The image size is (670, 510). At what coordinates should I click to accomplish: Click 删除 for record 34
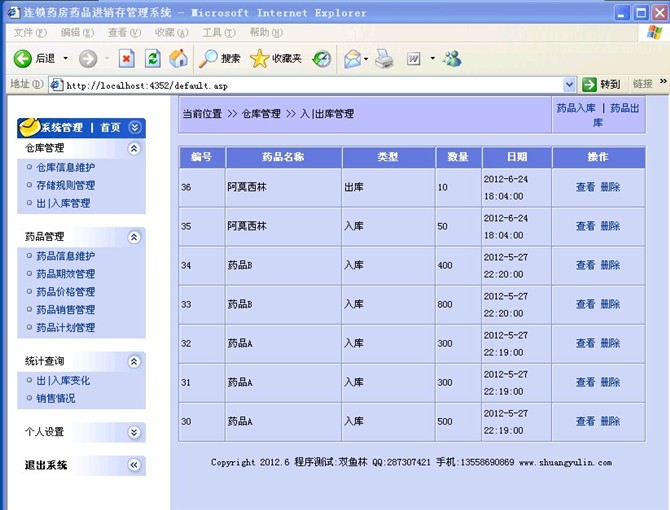pyautogui.click(x=610, y=265)
